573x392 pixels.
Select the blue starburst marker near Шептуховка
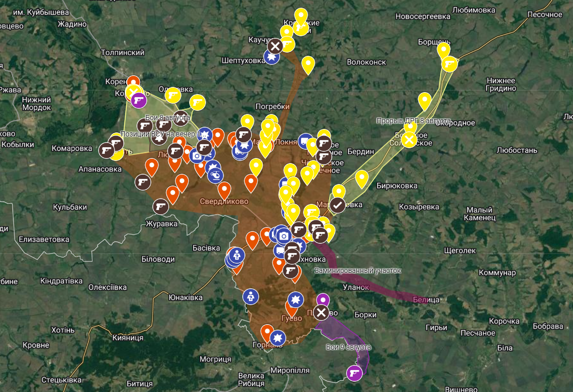(x=272, y=58)
